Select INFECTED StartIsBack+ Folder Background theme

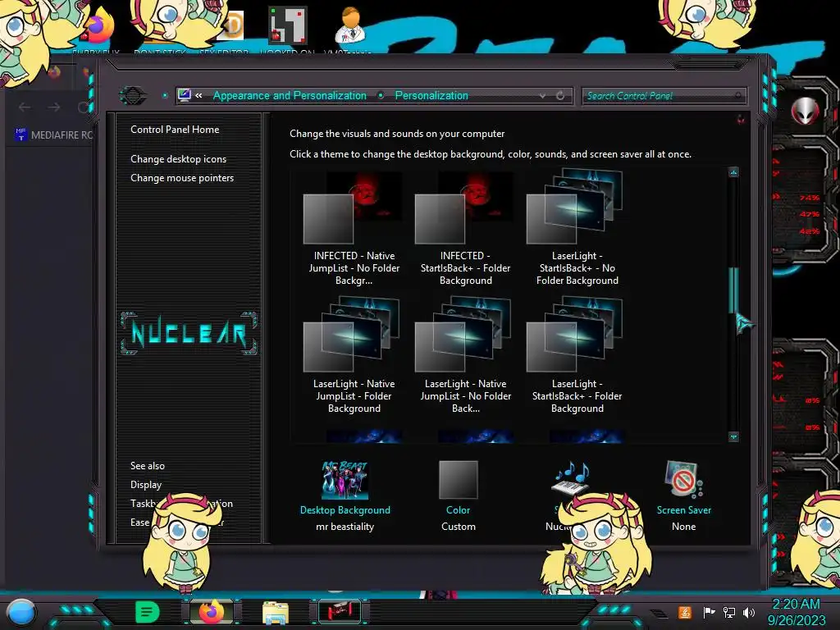point(465,230)
